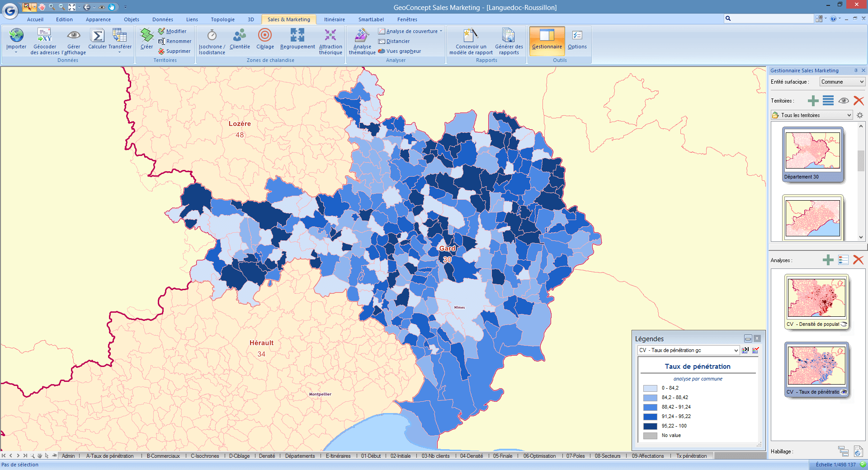Open the B-Commerciaux map tab
The height and width of the screenshot is (470, 868).
click(x=163, y=456)
